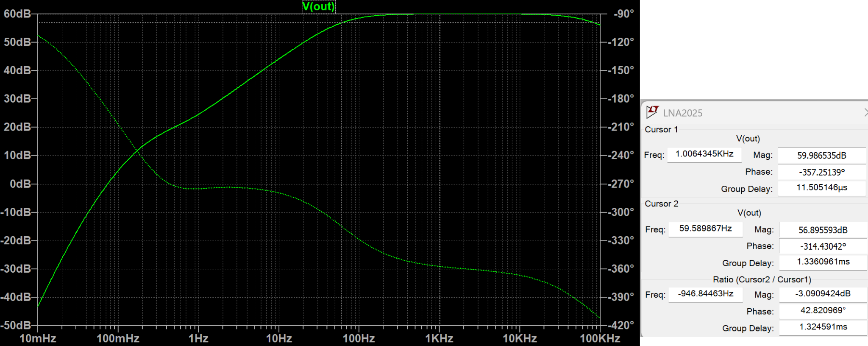
Task: Select Cursor 1 frequency field 1.0064345KHz
Action: (704, 154)
